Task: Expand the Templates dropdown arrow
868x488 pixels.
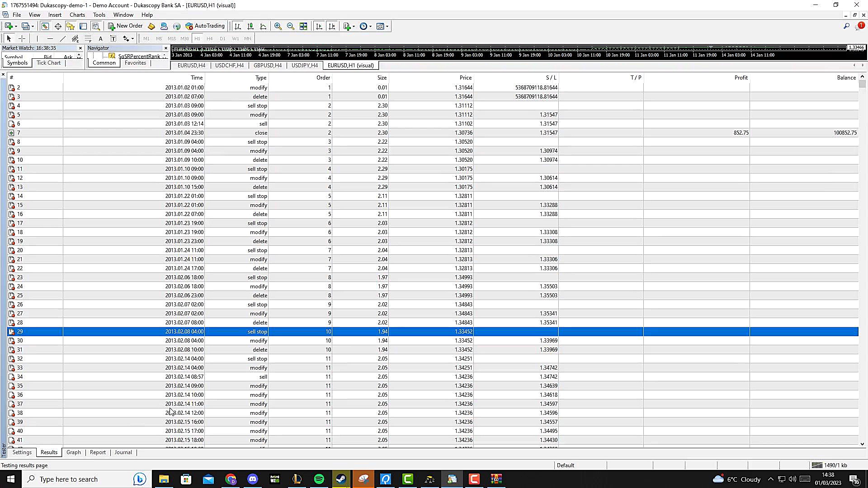Action: (x=387, y=26)
